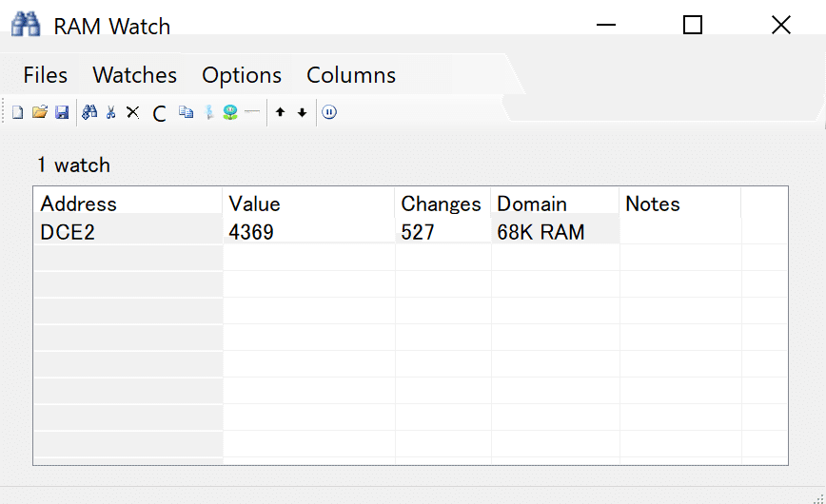The width and height of the screenshot is (826, 504).
Task: Open the Files menu
Action: 46,75
